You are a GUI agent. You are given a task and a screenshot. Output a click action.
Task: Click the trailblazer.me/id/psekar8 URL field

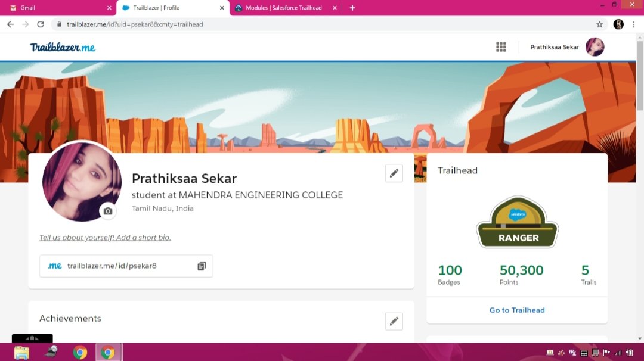click(126, 266)
